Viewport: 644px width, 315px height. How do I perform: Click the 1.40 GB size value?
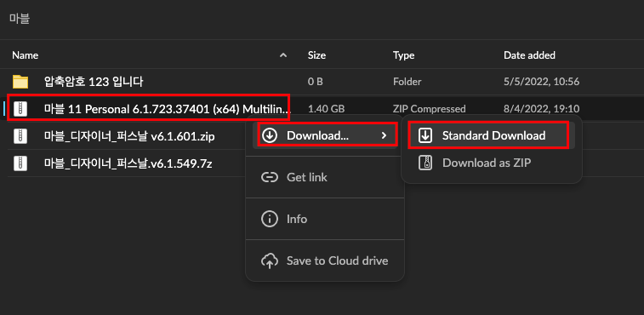[x=326, y=109]
